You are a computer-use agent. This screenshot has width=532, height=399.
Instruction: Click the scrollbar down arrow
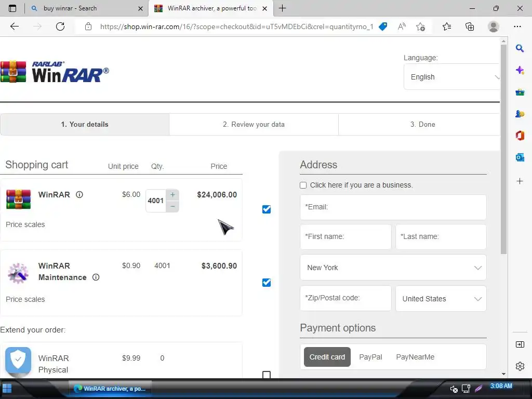pyautogui.click(x=503, y=374)
